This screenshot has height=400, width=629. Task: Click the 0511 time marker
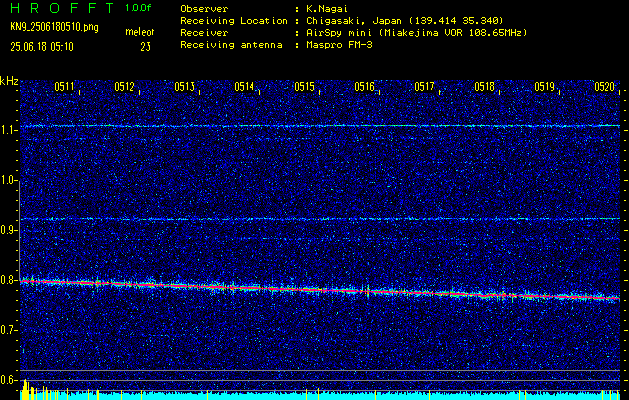pyautogui.click(x=65, y=86)
